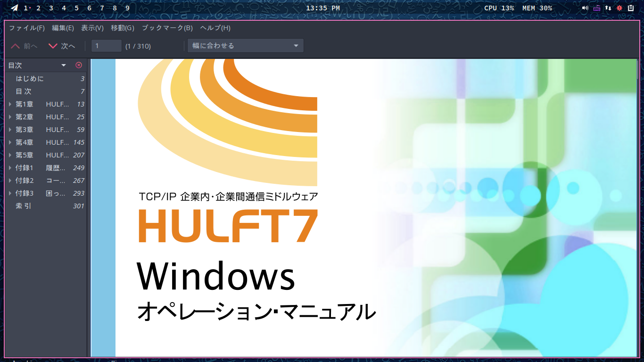Image resolution: width=644 pixels, height=362 pixels.
Task: Switch to workspace 4
Action: pos(64,8)
